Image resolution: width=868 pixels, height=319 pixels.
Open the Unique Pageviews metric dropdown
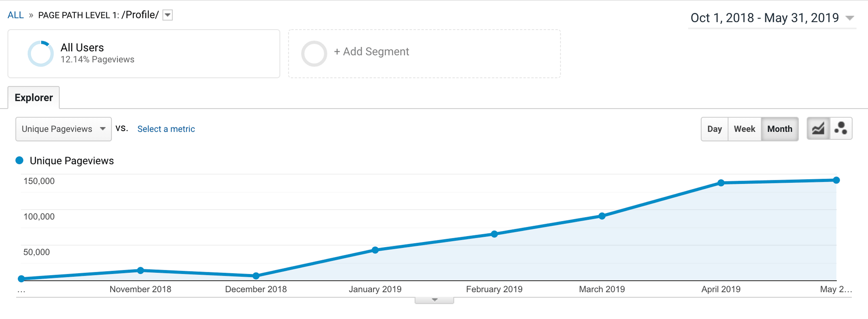63,129
